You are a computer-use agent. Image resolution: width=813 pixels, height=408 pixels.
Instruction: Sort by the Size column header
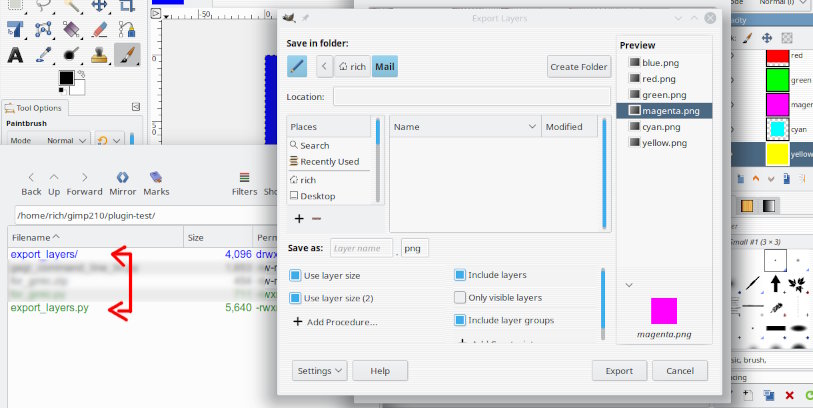(218, 237)
